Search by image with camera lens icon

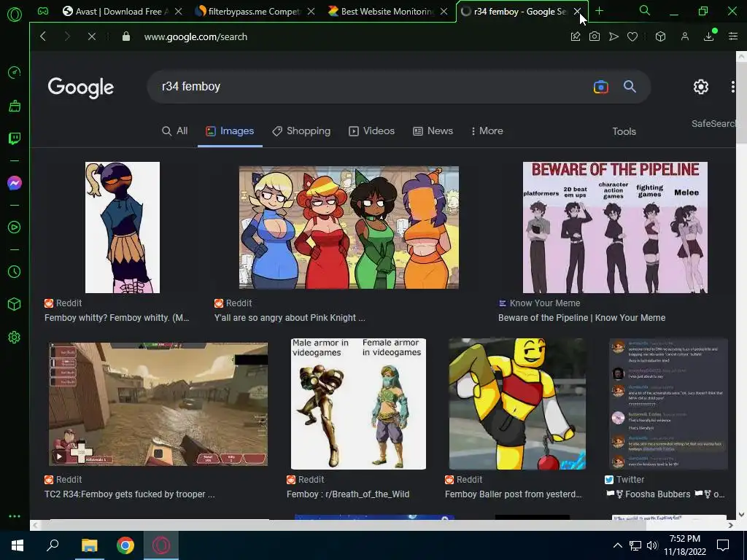point(601,87)
